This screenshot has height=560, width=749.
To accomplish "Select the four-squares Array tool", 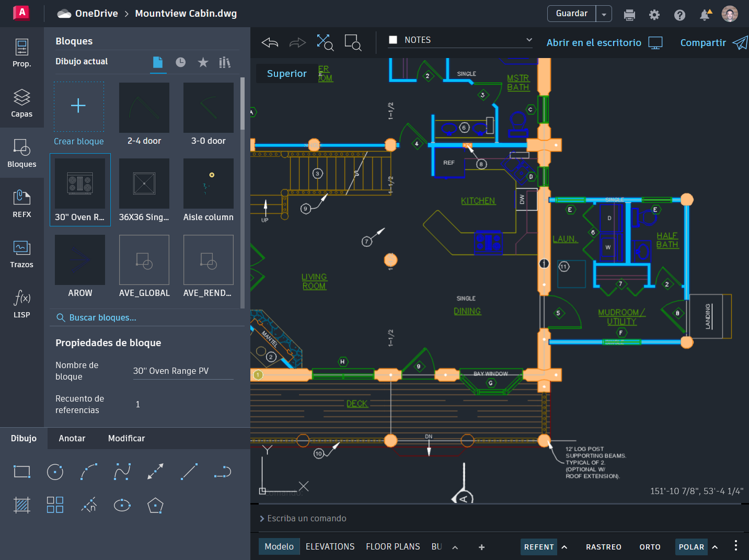I will point(55,505).
